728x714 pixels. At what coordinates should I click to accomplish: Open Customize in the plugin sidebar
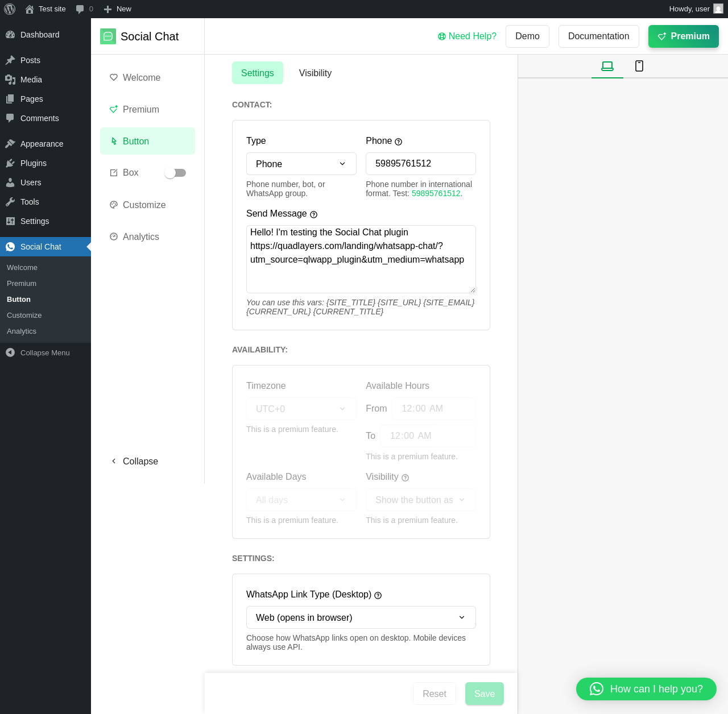click(x=147, y=205)
